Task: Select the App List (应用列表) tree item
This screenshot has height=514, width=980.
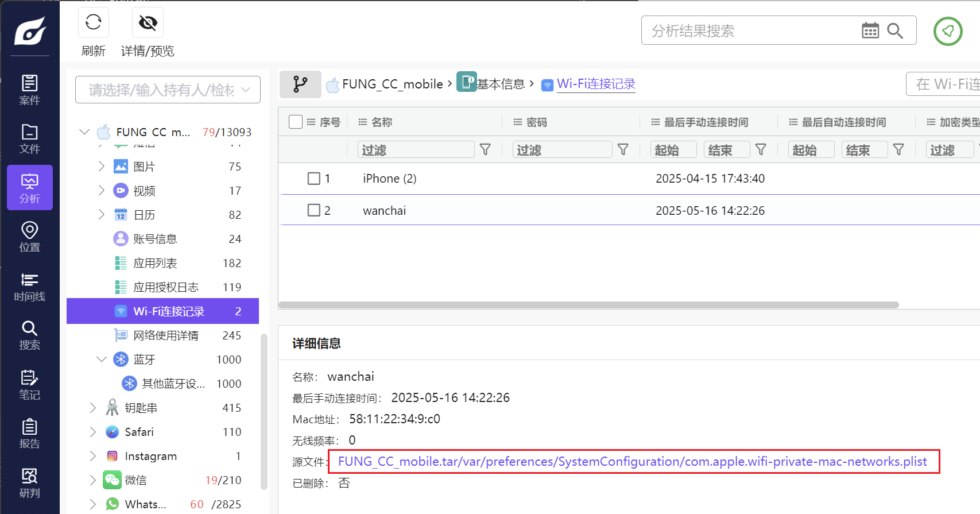Action: [155, 263]
